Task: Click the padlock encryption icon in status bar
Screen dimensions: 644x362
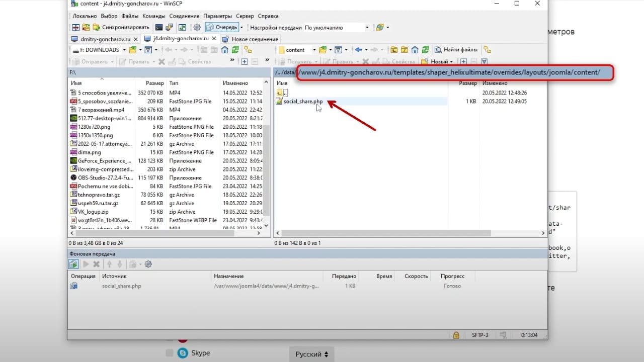Action: pyautogui.click(x=456, y=335)
